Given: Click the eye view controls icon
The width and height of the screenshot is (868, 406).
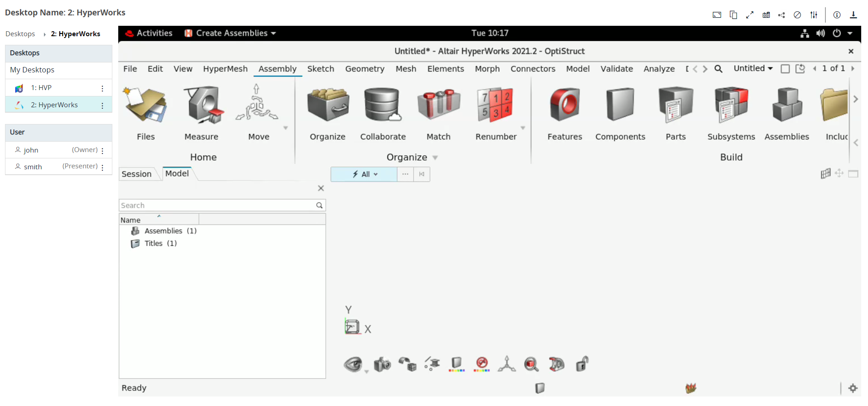Looking at the screenshot, I should click(353, 364).
